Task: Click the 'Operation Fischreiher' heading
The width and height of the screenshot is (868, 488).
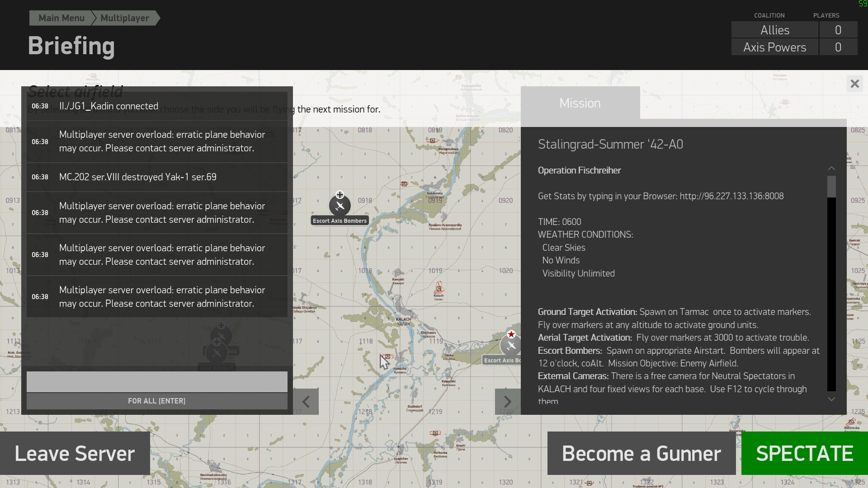Action: pyautogui.click(x=579, y=170)
